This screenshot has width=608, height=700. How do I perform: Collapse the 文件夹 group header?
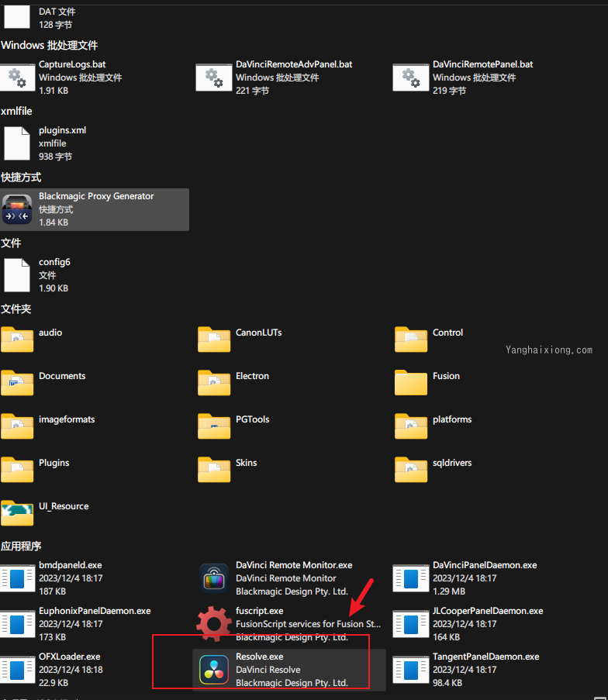click(16, 309)
